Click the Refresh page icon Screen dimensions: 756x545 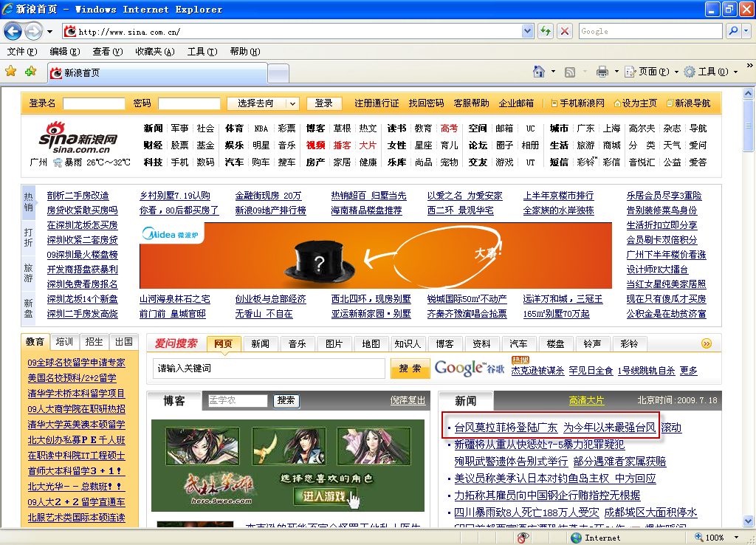click(x=545, y=31)
